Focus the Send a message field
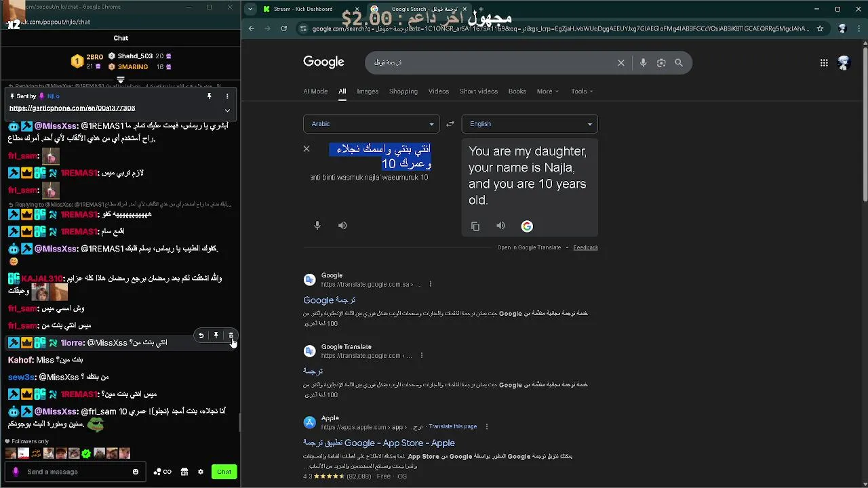Viewport: 868px width, 488px height. click(75, 472)
